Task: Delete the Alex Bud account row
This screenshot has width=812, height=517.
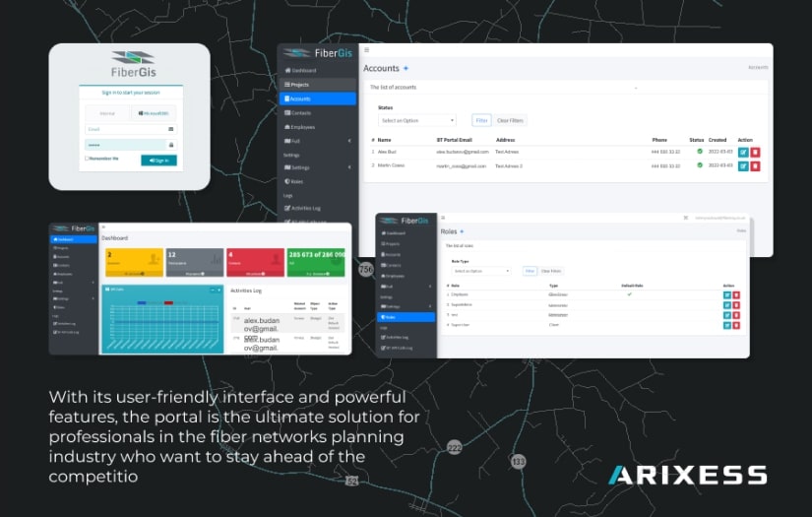Action: (755, 153)
